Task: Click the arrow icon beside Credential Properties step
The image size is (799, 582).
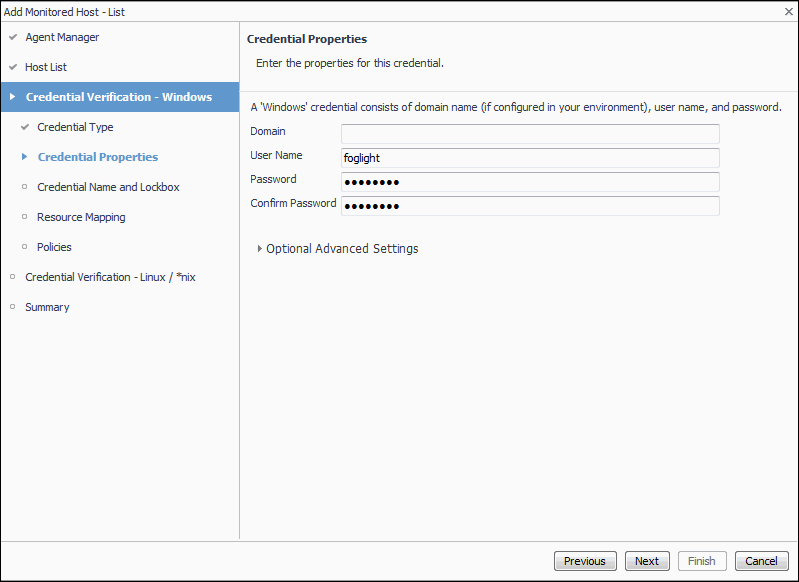Action: 25,157
